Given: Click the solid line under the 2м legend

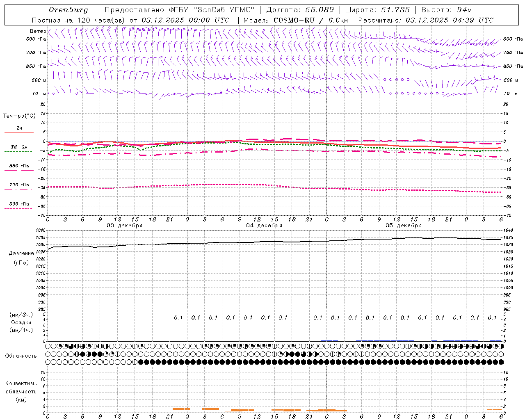Looking at the screenshot, I should click(19, 132).
